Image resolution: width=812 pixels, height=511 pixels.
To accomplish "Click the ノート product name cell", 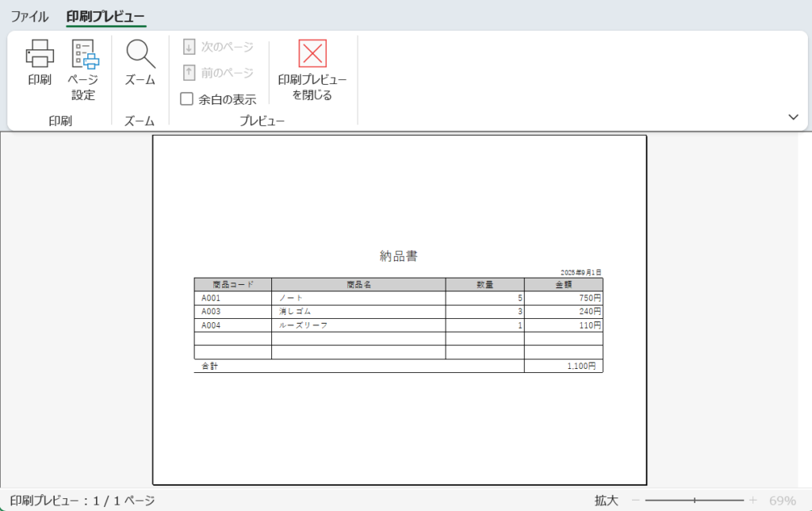I will pos(358,298).
